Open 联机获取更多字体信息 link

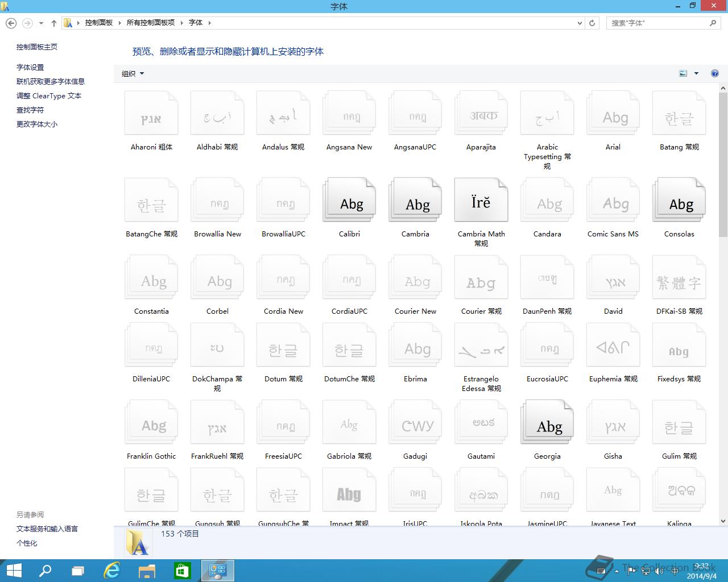pos(51,82)
